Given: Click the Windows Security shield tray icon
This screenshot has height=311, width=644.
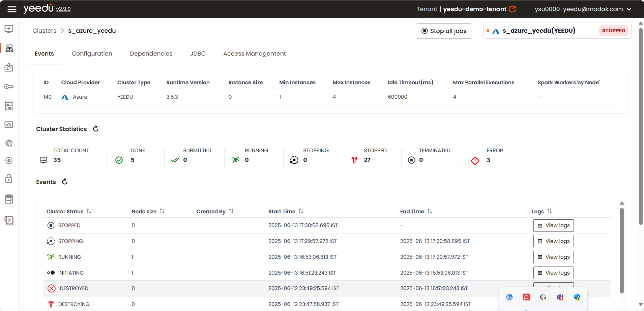Looking at the screenshot, I should pos(577,297).
